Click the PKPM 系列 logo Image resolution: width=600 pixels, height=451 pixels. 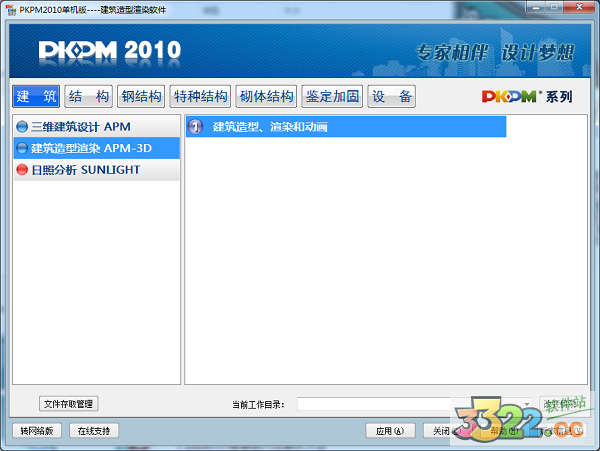(x=527, y=96)
